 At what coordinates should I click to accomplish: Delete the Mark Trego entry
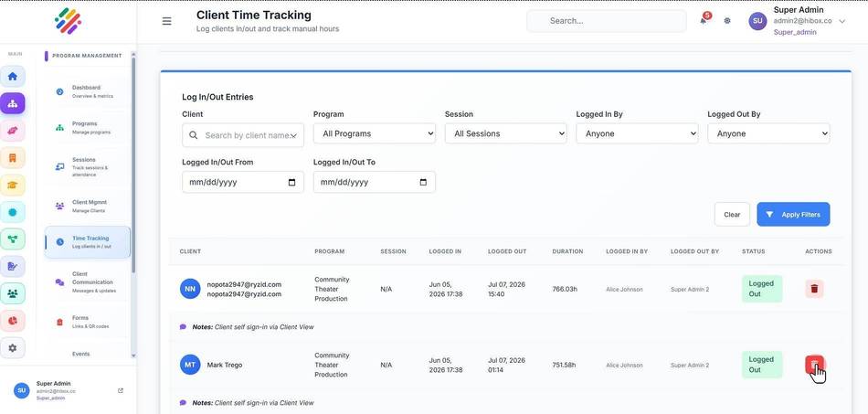tap(814, 365)
